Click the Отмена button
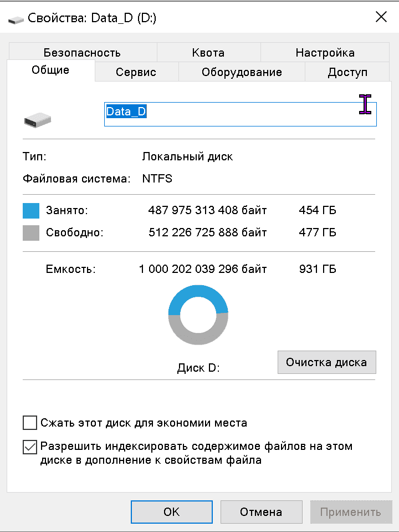The image size is (399, 532). 261,512
